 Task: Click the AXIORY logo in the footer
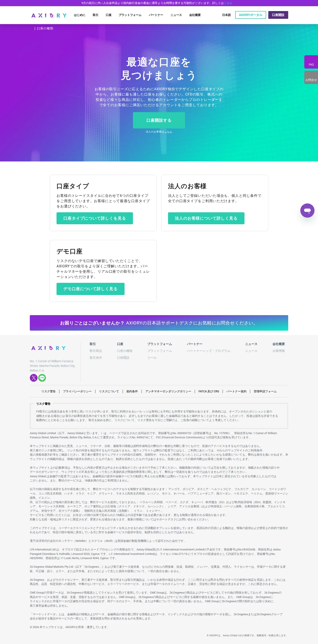coord(48,348)
